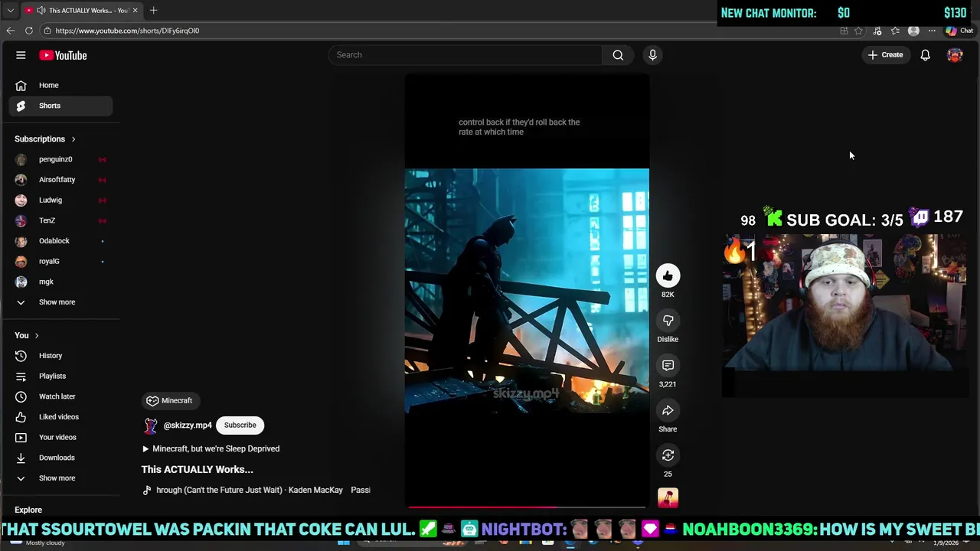Click the browser address bar URL
This screenshot has width=980, height=551.
coord(127,31)
